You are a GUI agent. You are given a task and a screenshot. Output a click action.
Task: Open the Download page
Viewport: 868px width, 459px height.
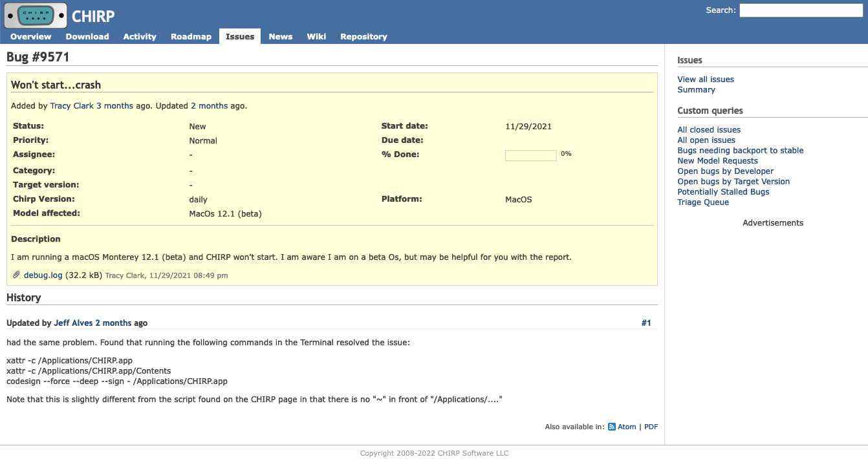(87, 36)
